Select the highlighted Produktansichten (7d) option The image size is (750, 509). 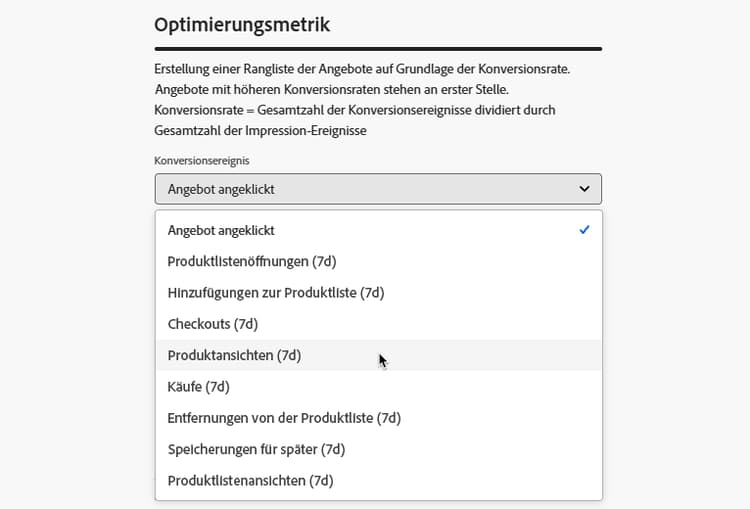pos(378,355)
